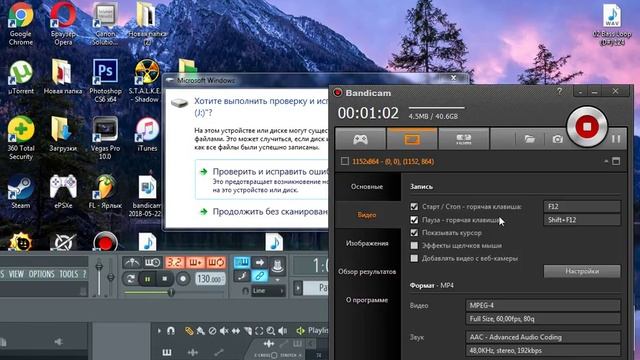
Task: Open playlist options arrow before magnet
Action: click(x=160, y=331)
